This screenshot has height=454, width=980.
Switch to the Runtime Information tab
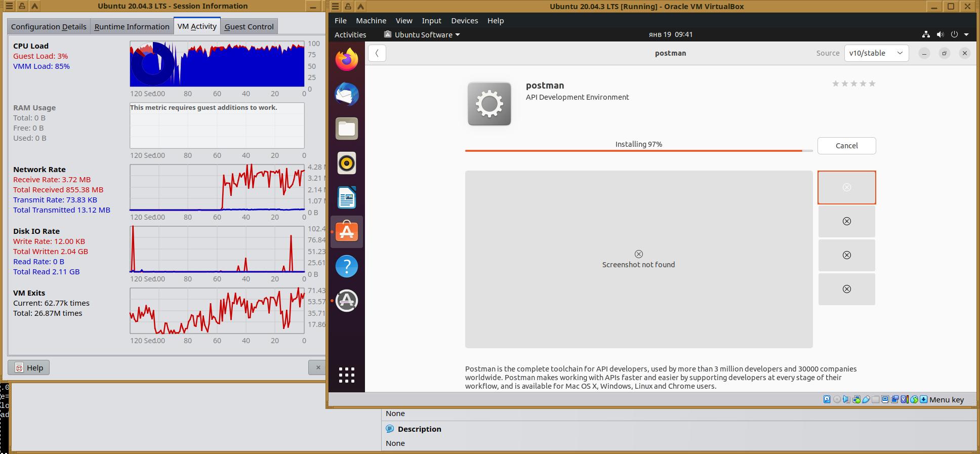132,26
